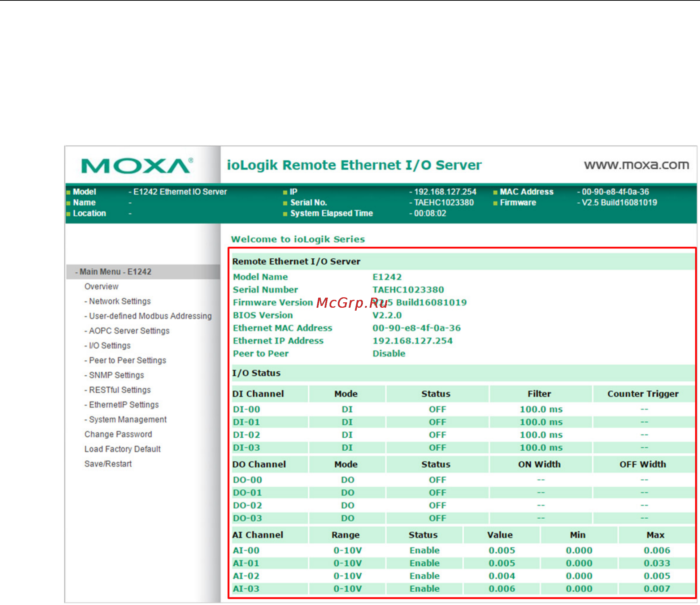Click Welcome to ioLogik Series heading
This screenshot has width=700, height=605.
click(x=298, y=239)
